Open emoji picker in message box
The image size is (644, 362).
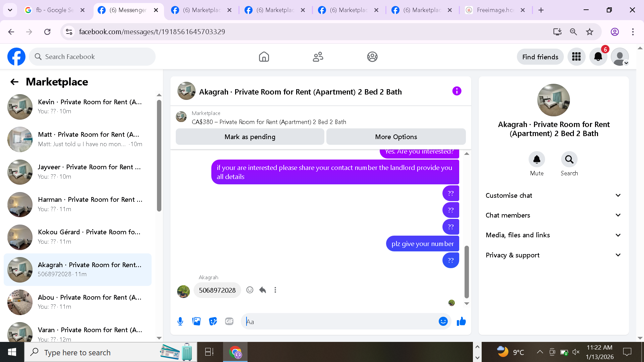pyautogui.click(x=443, y=321)
